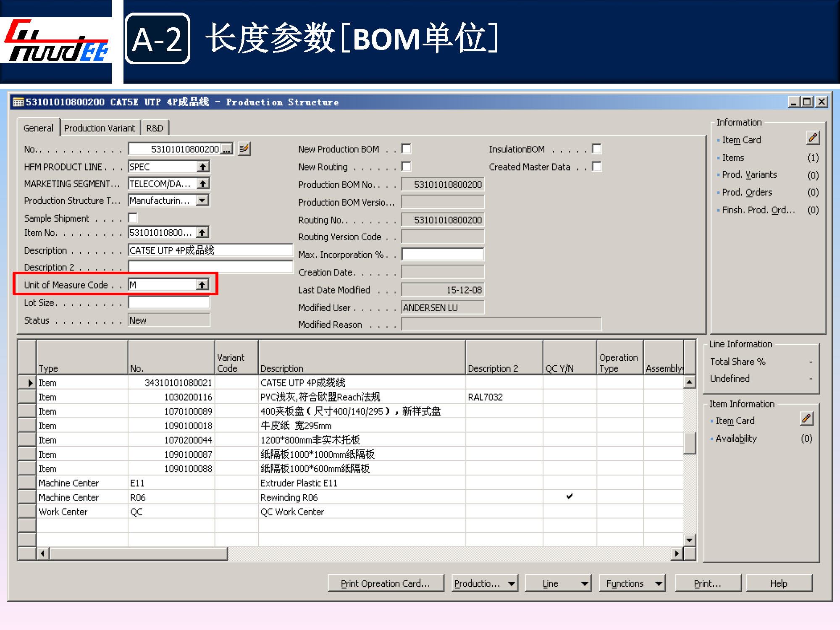The width and height of the screenshot is (840, 630).
Task: Click into the Lot Size input field
Action: 168,302
